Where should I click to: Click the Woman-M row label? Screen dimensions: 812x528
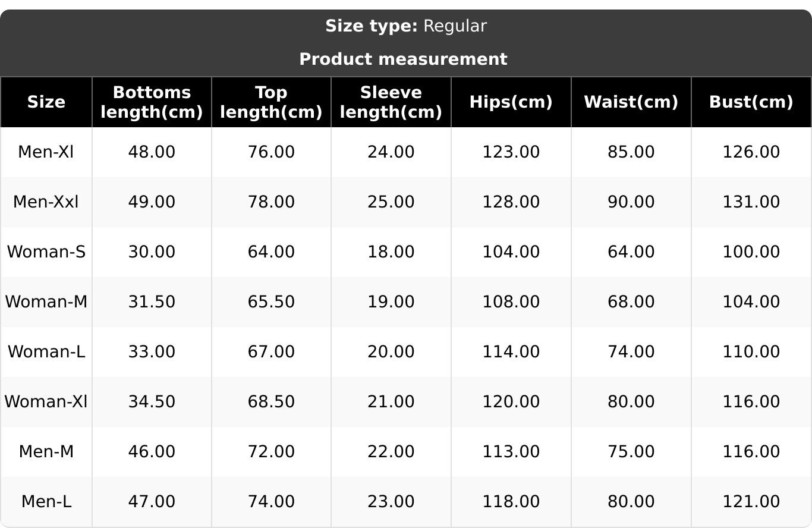pos(46,302)
